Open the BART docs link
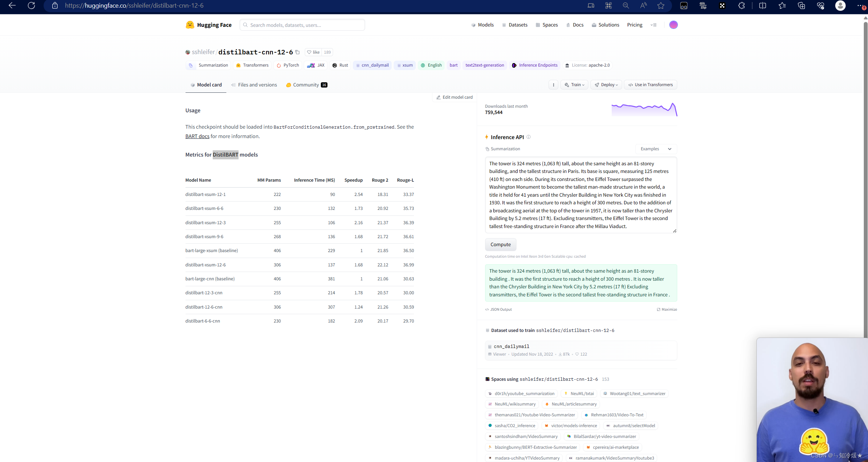Viewport: 868px width, 462px height. pyautogui.click(x=197, y=136)
